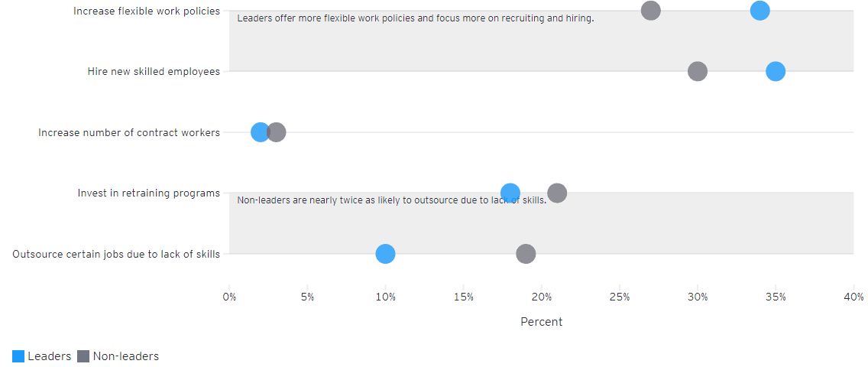Click the 'Invest in retraining programs' label

pos(149,193)
